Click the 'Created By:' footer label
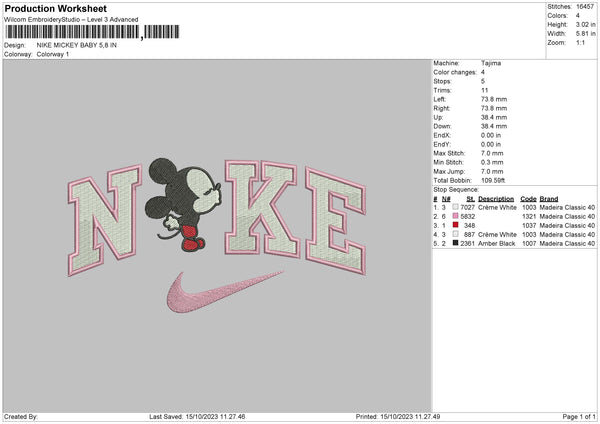This screenshot has height=424, width=600. (x=21, y=416)
